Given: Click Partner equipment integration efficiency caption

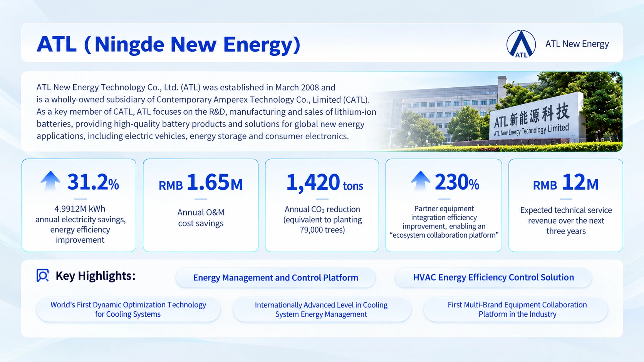Looking at the screenshot, I should pos(444,222).
